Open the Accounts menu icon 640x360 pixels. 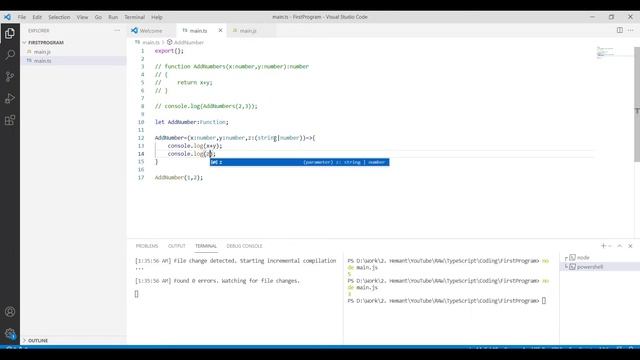(10, 312)
